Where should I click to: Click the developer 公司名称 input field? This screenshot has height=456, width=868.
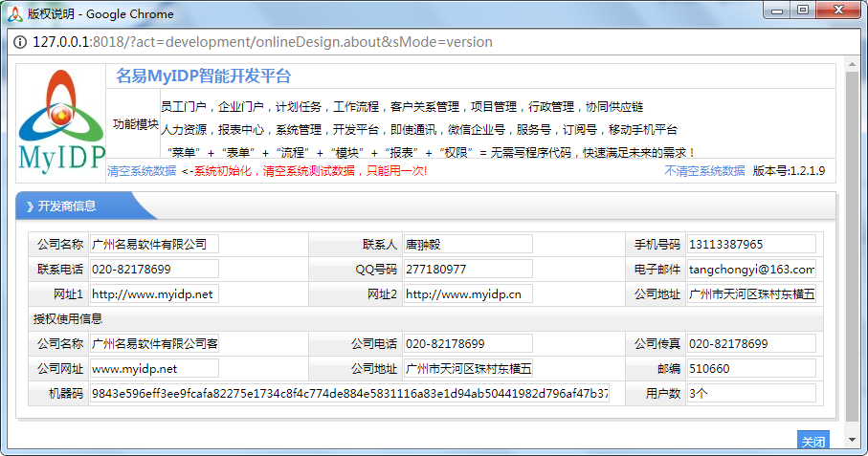[154, 245]
